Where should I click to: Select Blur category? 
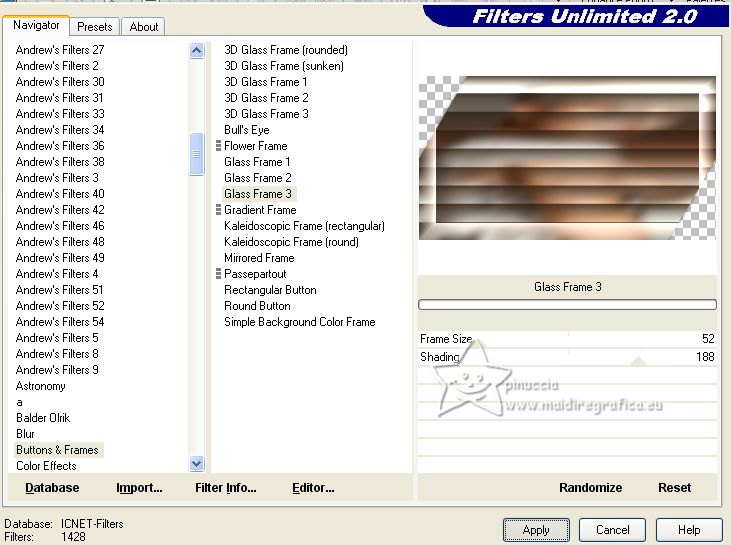tap(25, 434)
